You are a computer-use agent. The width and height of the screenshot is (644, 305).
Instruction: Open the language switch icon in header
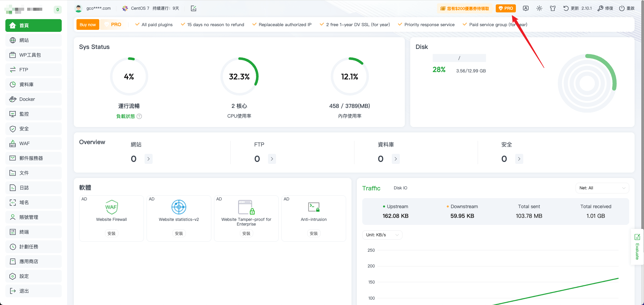[x=526, y=8]
